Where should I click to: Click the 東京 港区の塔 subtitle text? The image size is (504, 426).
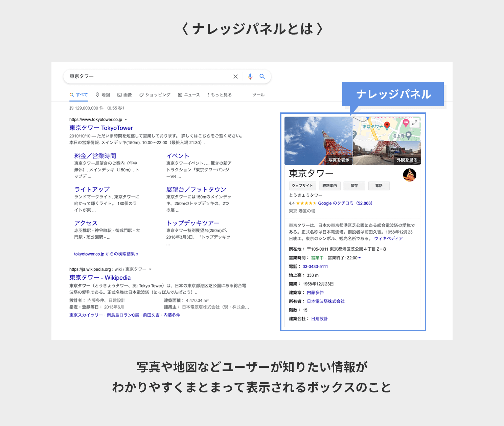(302, 211)
